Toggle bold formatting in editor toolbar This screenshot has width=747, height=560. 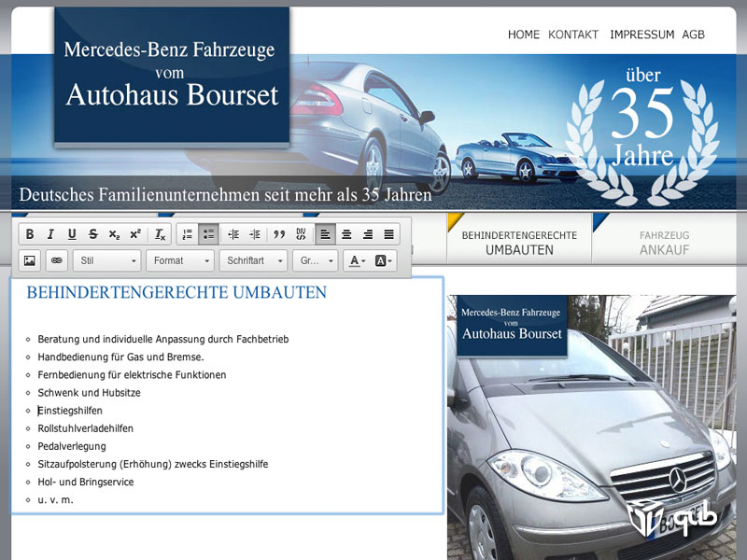(30, 234)
